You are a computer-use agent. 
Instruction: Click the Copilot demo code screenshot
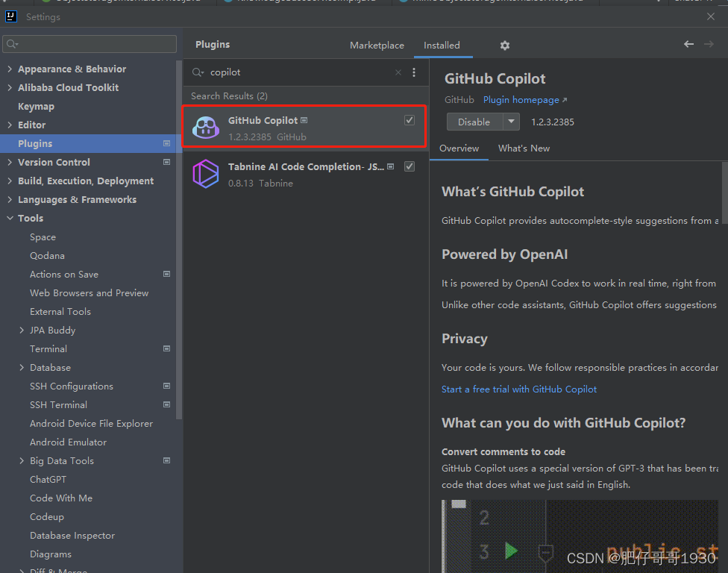[x=580, y=536]
